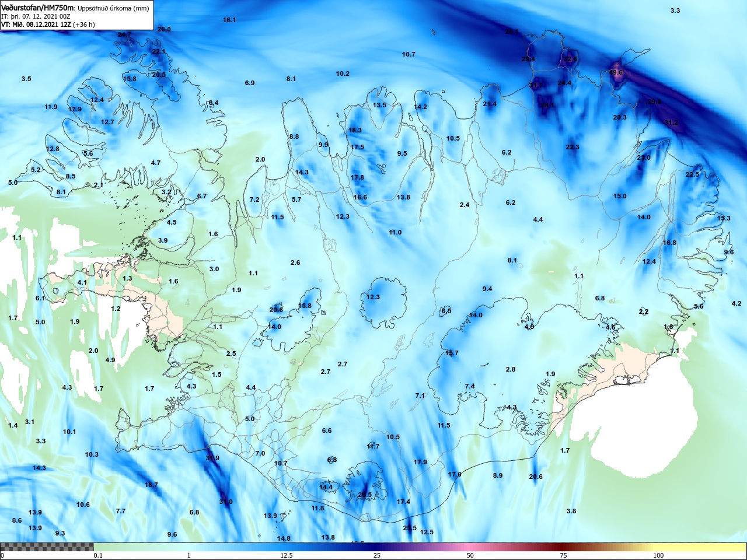This screenshot has width=747, height=560.
Task: Click the 11.8 precipitation value
Action: click(317, 509)
